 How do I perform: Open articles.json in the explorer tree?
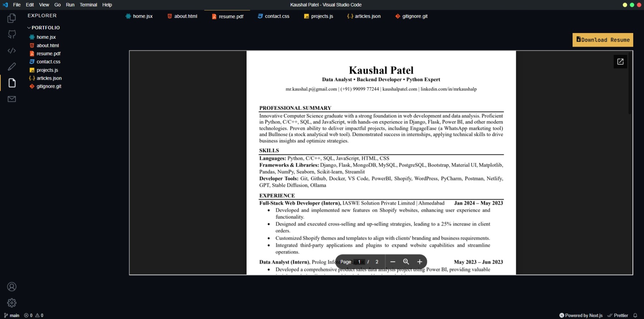click(49, 78)
